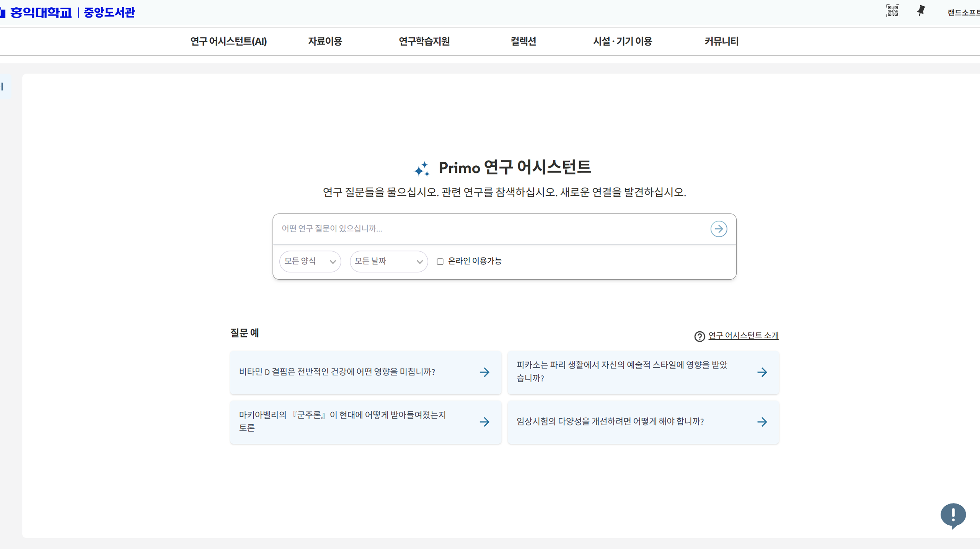Click the 연구 어시스턴트 소개 link
Screen dimensions: 980x554
[x=743, y=336]
